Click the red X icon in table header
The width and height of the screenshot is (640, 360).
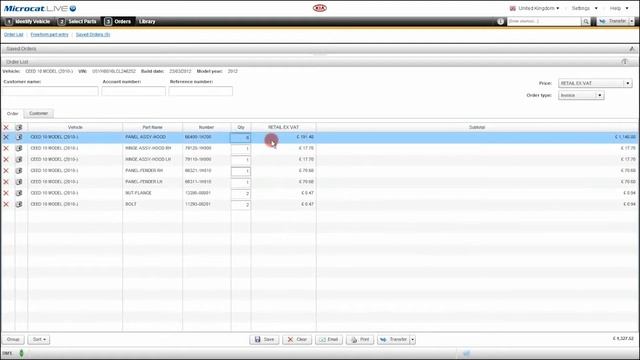point(6,127)
